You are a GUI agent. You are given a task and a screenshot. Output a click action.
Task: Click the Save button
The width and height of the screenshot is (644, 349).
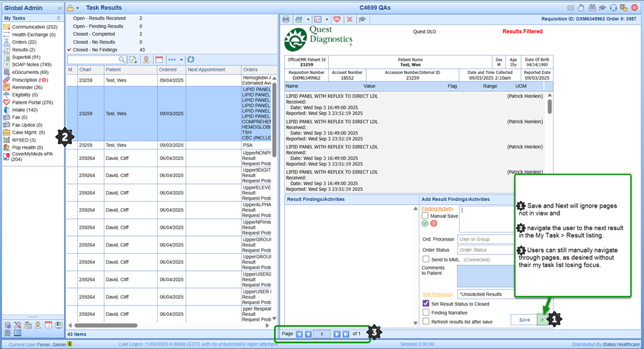coord(524,319)
